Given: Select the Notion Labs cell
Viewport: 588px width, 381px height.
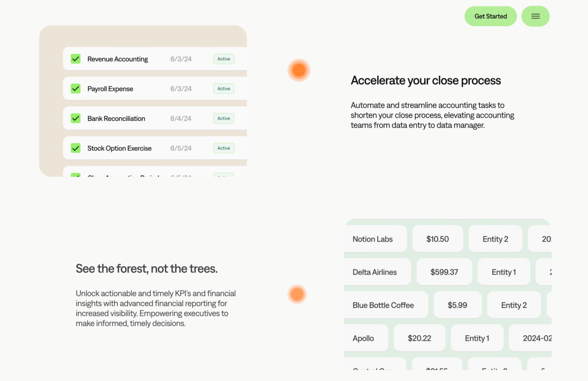Looking at the screenshot, I should (375, 239).
